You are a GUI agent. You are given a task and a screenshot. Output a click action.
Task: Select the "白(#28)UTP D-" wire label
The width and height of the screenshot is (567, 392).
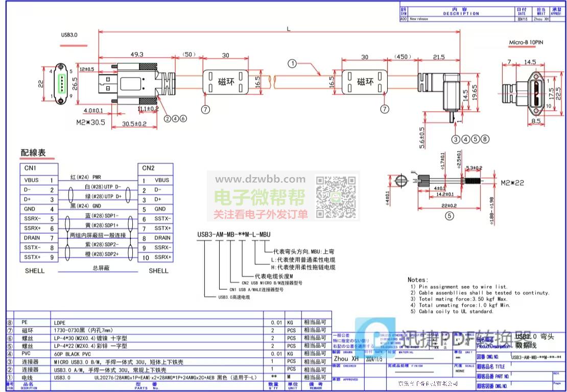tap(103, 187)
